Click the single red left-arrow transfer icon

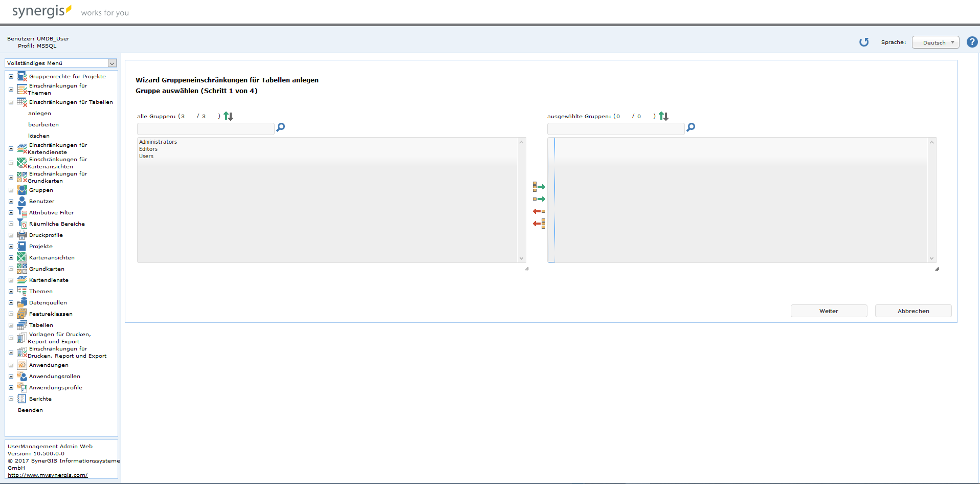tap(539, 211)
